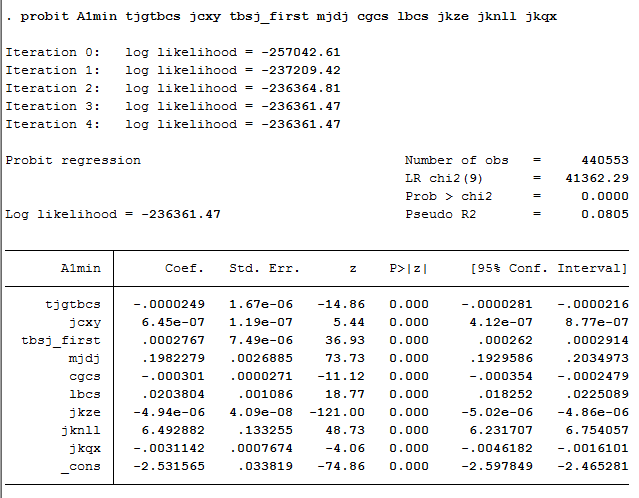Click the 'jkqx' standard error .000767
This screenshot has width=639, height=498.
pos(262,448)
